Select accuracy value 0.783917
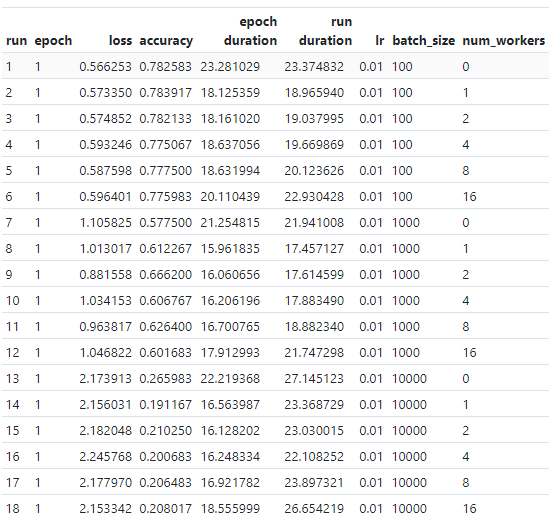Screen dimensions: 553x516 165,93
